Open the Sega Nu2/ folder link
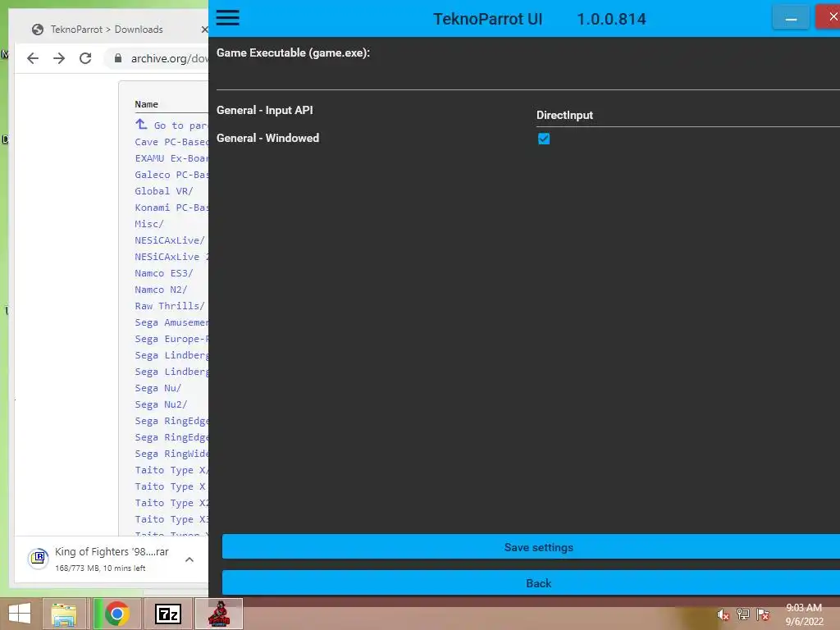Screen dimensions: 840x630 pyautogui.click(x=162, y=404)
